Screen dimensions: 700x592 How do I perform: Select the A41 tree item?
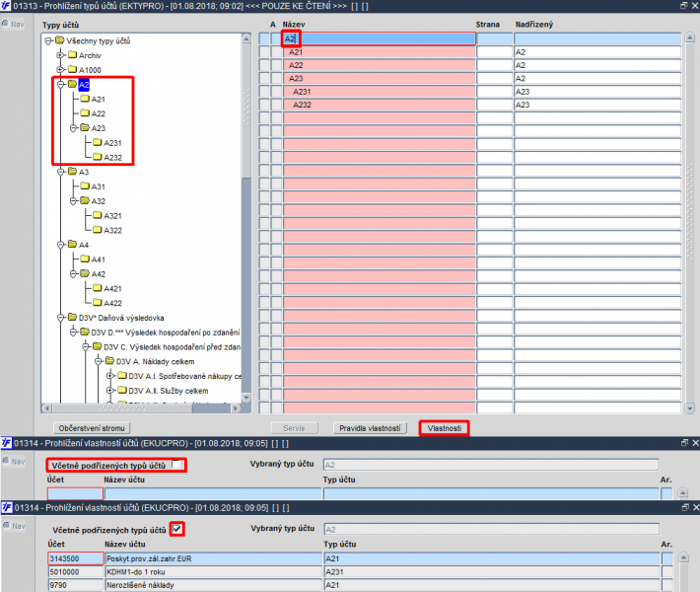pos(99,259)
